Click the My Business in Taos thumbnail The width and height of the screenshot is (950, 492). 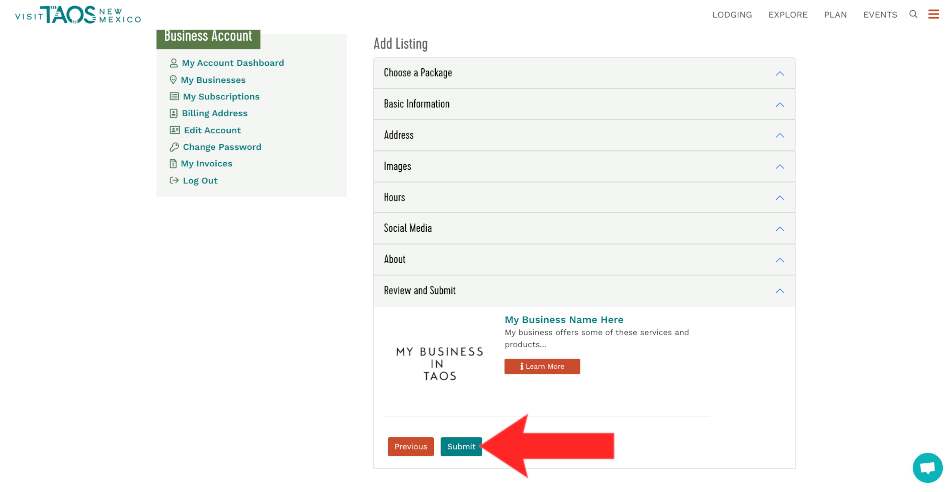click(439, 364)
